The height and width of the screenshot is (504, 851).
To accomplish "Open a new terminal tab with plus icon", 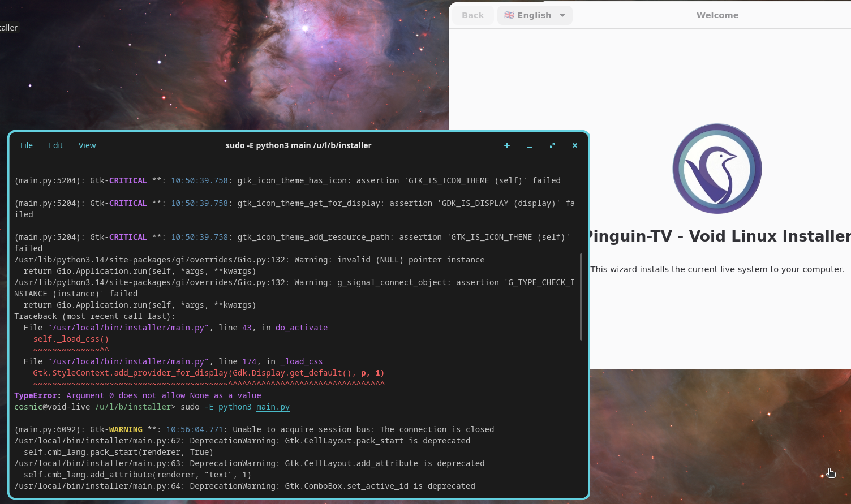I will (506, 145).
